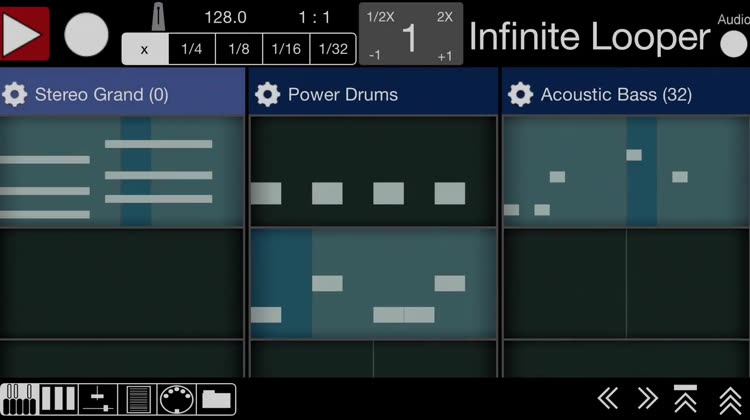The width and height of the screenshot is (750, 420).
Task: Select the Acoustic Bass (32) track header
Action: [626, 91]
